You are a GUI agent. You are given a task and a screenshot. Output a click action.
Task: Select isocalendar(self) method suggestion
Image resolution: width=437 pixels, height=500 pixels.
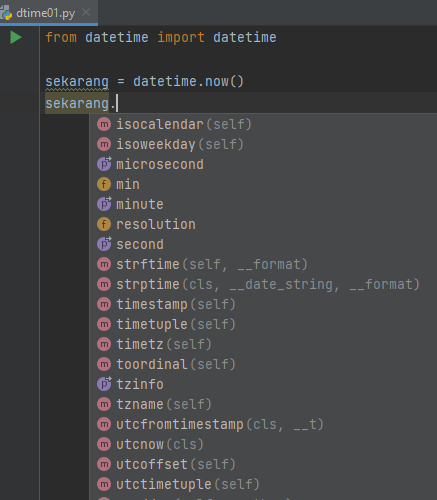tap(263, 124)
